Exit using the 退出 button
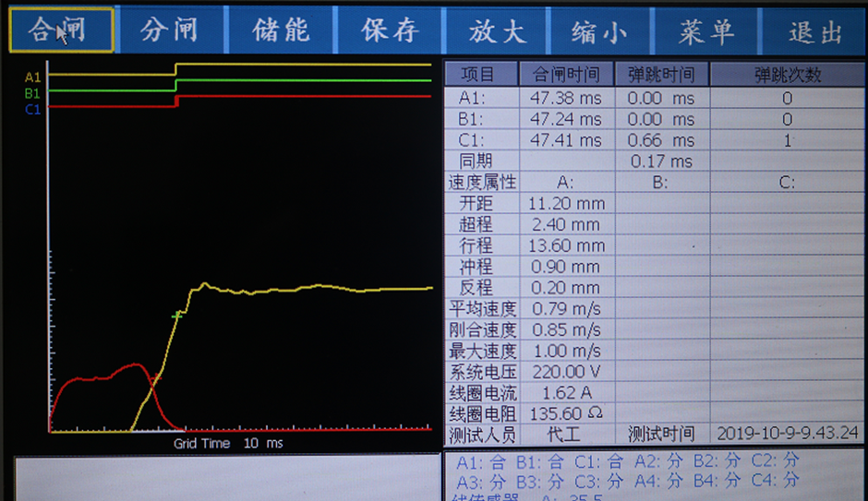 [814, 32]
